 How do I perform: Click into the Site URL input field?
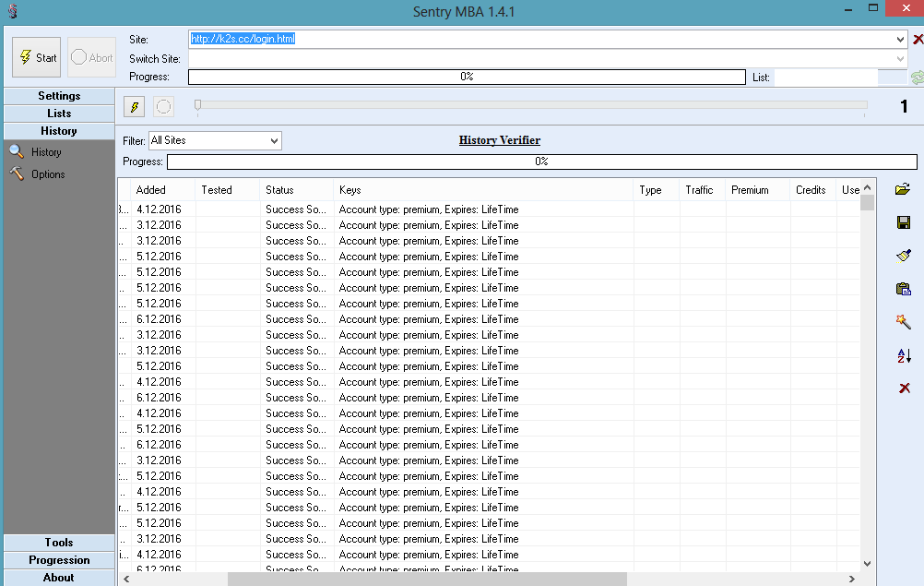coord(541,40)
